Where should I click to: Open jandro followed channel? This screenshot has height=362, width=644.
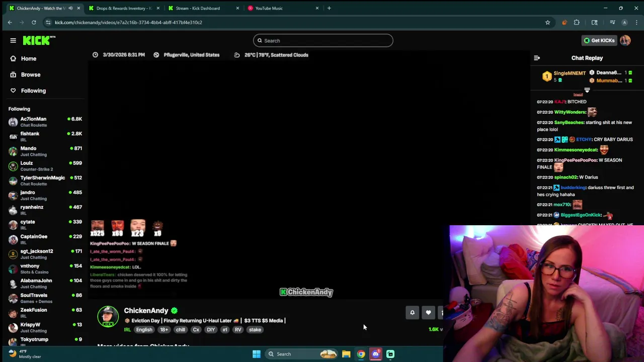pyautogui.click(x=45, y=195)
